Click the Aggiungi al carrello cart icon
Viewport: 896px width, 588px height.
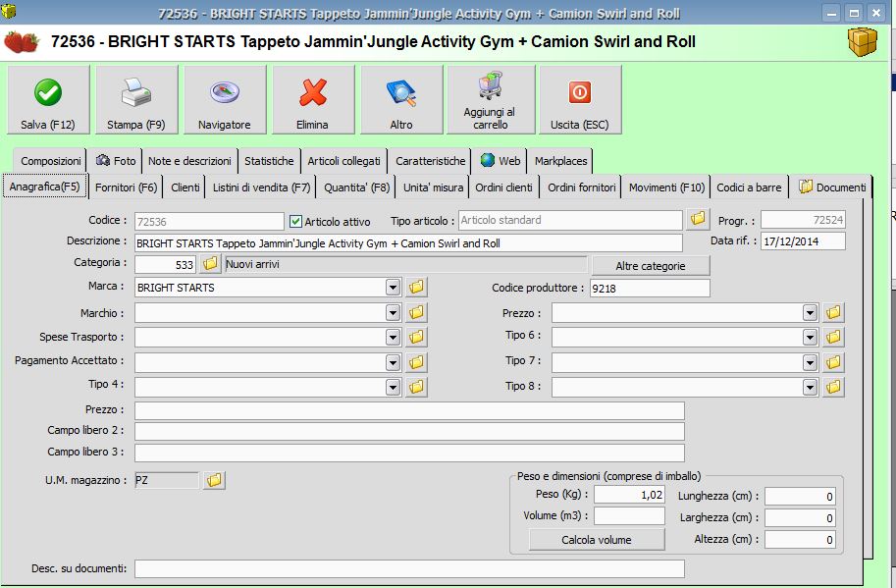(490, 87)
